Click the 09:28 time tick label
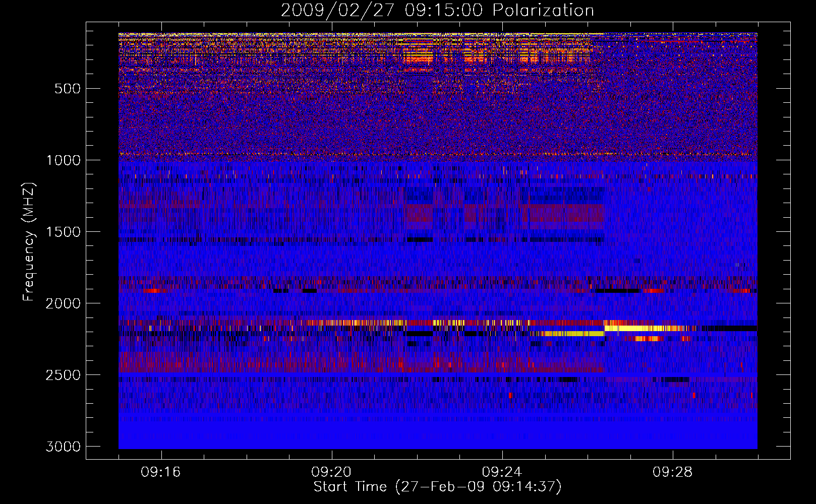The image size is (816, 504). (x=673, y=472)
